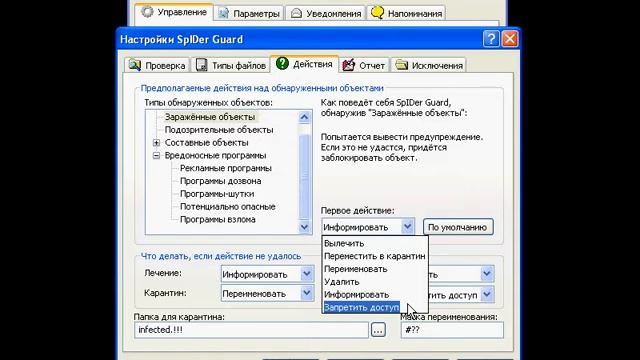Select Потенциально опасные in the tree

(227, 207)
